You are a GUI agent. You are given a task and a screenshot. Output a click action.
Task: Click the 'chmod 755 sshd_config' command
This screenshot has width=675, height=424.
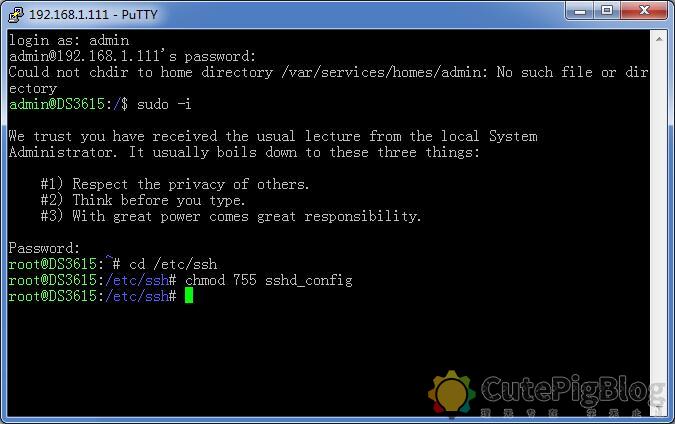(269, 280)
